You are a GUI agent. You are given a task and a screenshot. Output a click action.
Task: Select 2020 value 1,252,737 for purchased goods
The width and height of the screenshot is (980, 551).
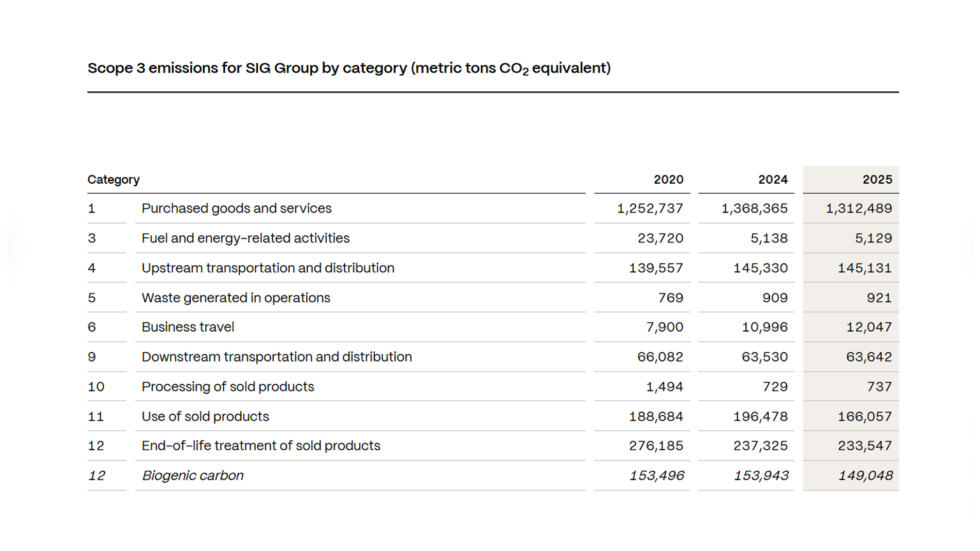(x=650, y=209)
